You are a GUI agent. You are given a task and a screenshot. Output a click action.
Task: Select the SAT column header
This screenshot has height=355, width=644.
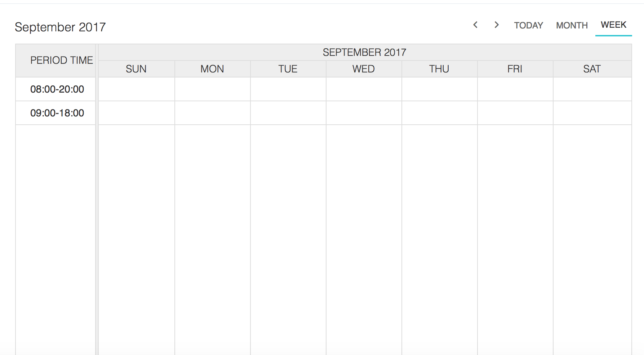point(592,68)
